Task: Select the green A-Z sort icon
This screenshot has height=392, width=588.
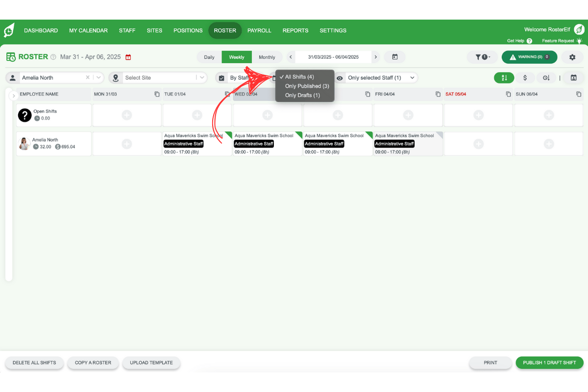Action: coord(504,77)
